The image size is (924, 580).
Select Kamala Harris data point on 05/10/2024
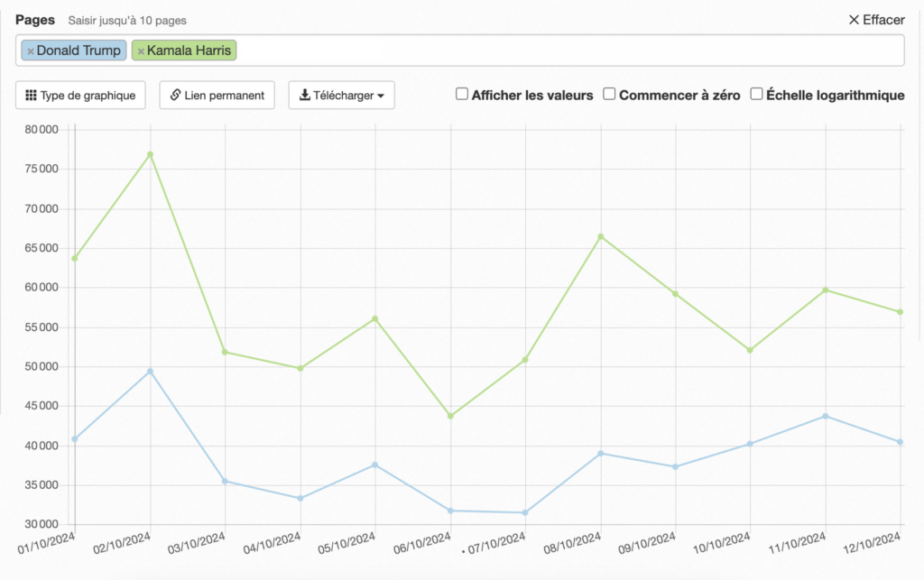[x=374, y=319]
